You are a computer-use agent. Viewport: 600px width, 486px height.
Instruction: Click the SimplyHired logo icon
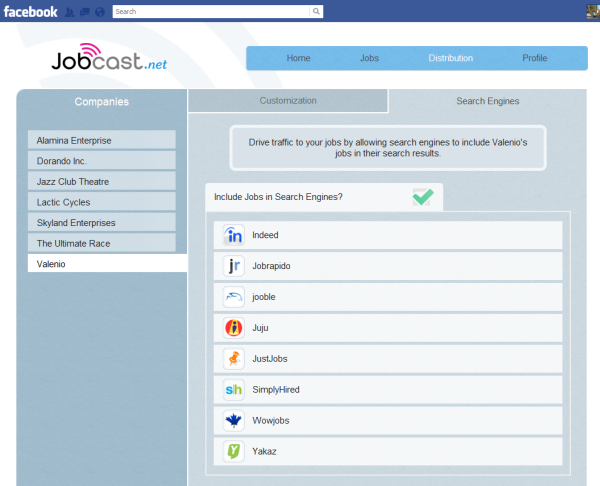234,390
